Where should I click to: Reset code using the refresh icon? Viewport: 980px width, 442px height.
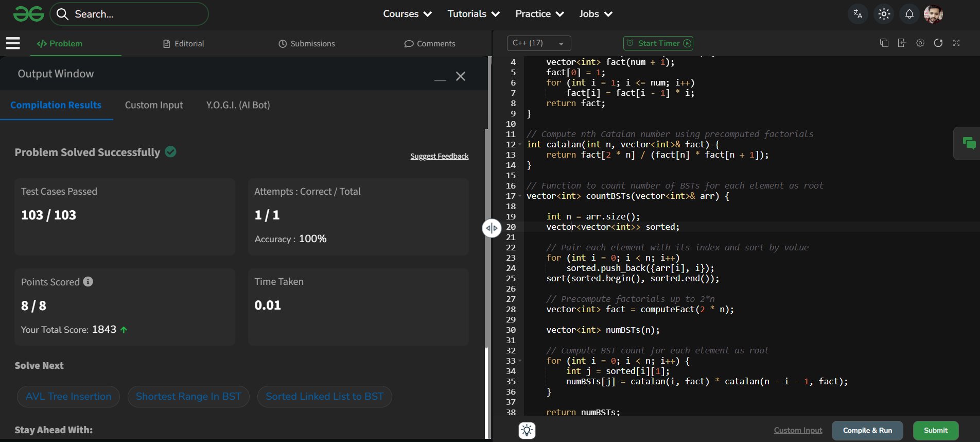[x=938, y=43]
